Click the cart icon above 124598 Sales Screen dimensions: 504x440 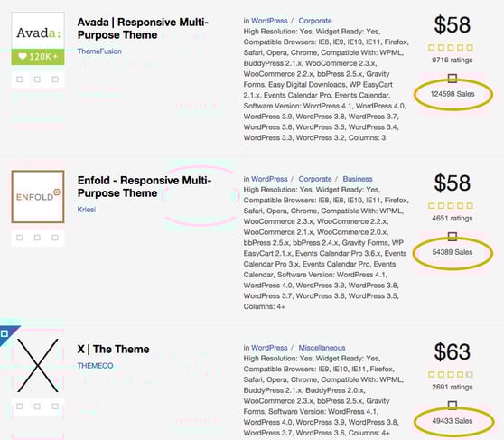point(453,78)
